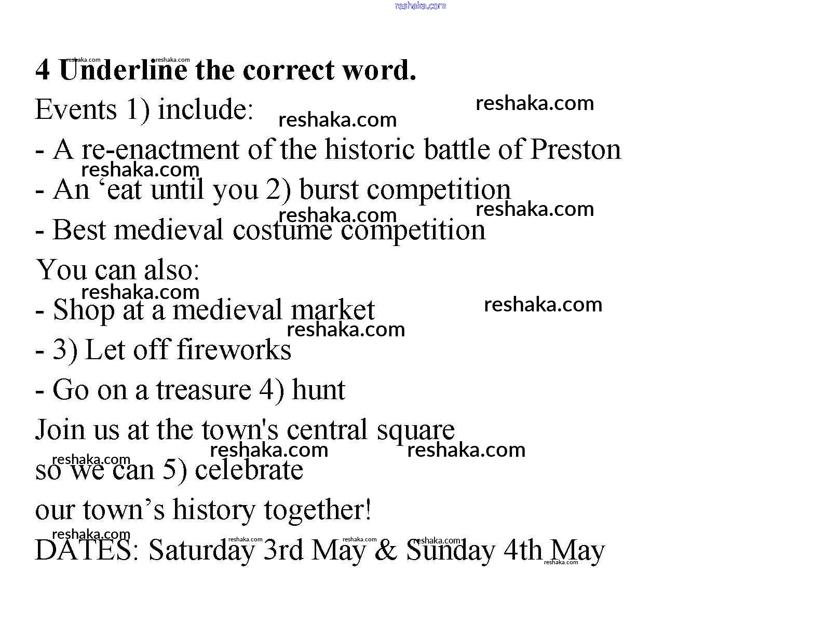This screenshot has width=840, height=626.
Task: Click the "You can also:" line
Action: click(x=118, y=270)
